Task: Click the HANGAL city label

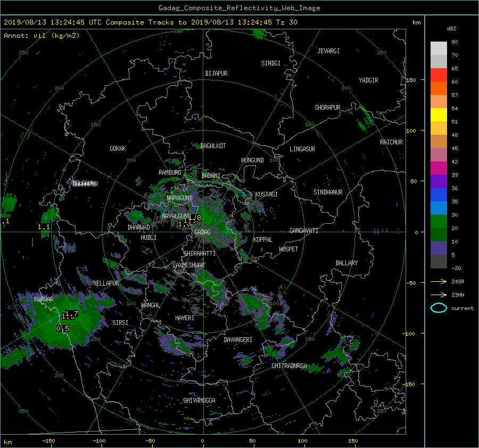Action: click(x=151, y=305)
